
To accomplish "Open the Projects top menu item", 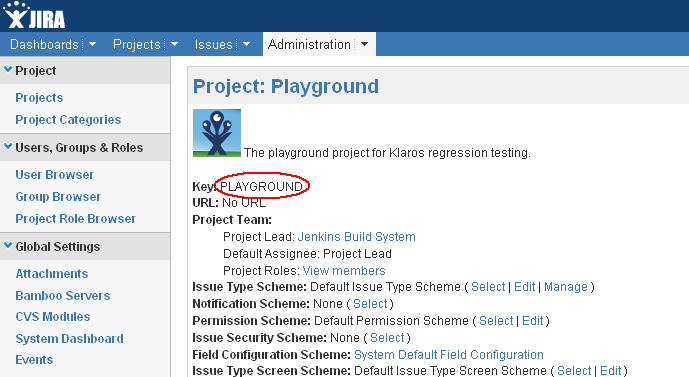I will [137, 44].
